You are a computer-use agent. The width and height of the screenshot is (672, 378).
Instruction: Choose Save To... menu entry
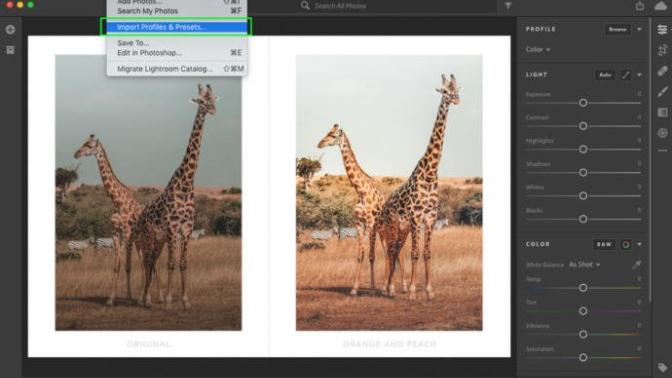pyautogui.click(x=177, y=43)
